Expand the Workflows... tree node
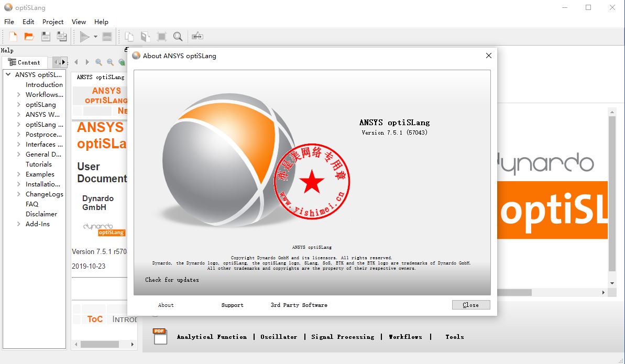Screen dimensions: 625x364 pos(18,94)
